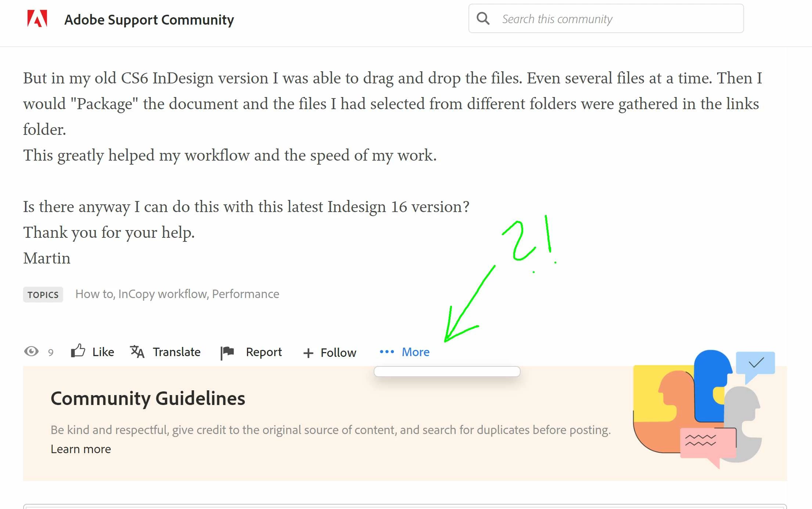The image size is (812, 509).
Task: Click the thumbs-up Like icon
Action: tap(78, 351)
